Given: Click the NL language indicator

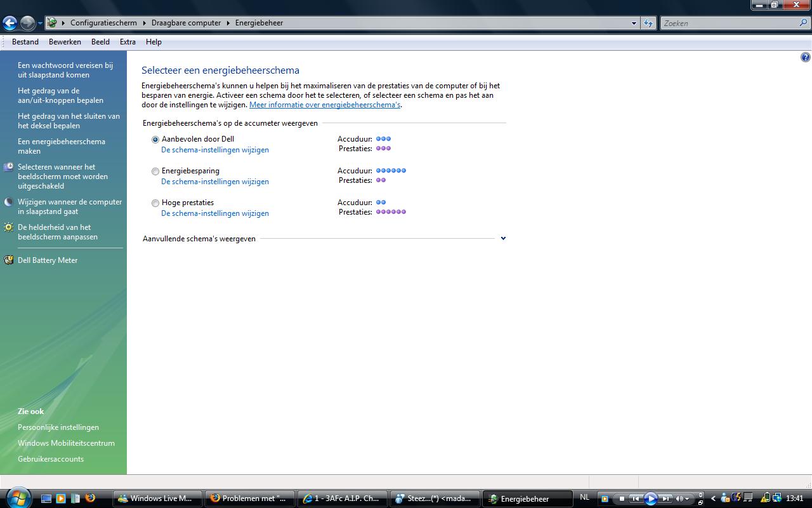Looking at the screenshot, I should [585, 498].
